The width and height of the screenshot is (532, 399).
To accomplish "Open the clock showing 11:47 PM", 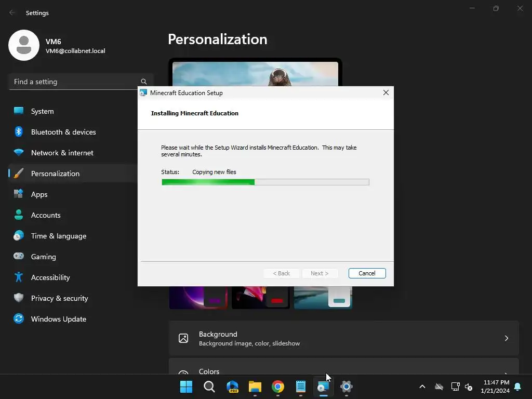I will (x=495, y=387).
